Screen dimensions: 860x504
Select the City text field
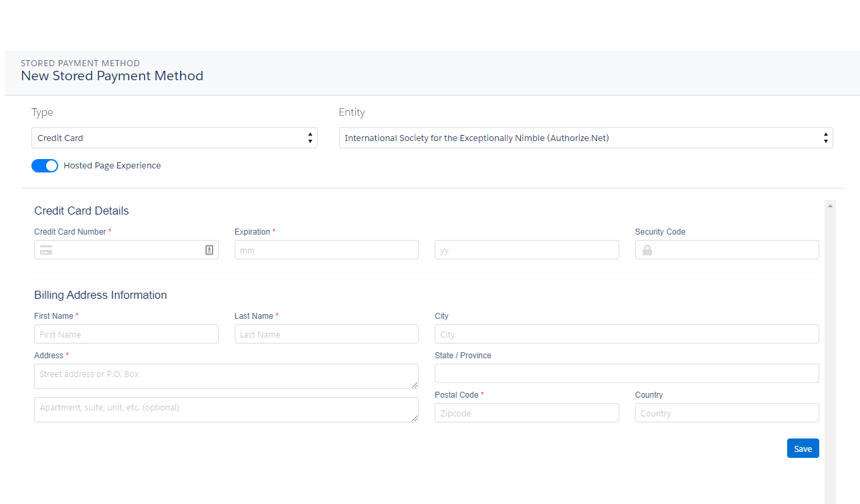pos(626,334)
